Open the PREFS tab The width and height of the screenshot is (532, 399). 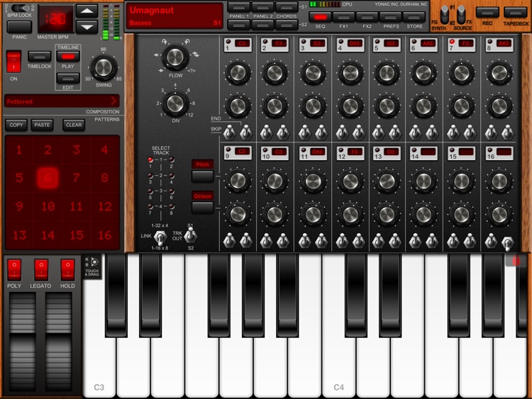click(x=391, y=17)
